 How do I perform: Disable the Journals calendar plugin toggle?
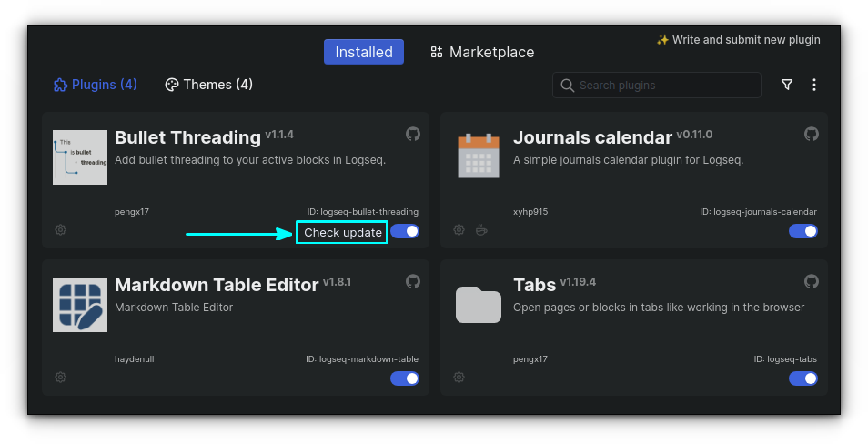(803, 231)
